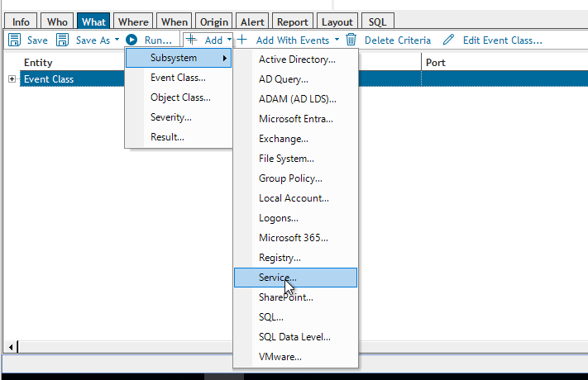
Task: Select SharePoint... subsystem
Action: (295, 297)
